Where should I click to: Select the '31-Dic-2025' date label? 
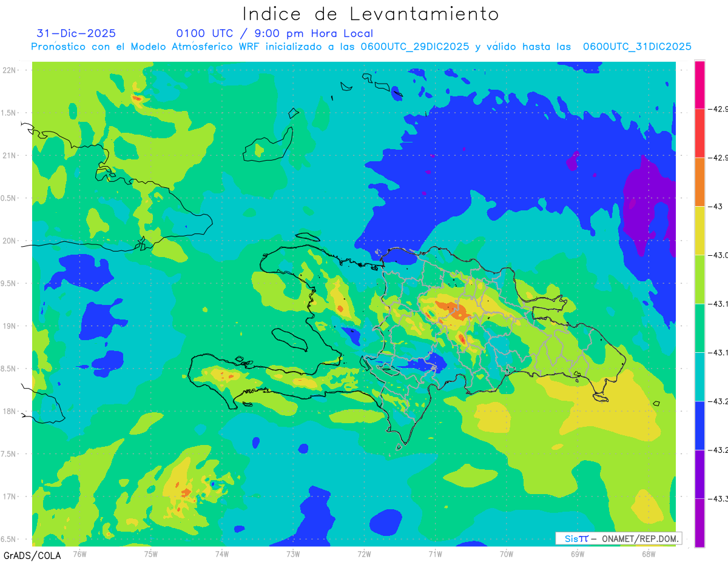pos(76,33)
